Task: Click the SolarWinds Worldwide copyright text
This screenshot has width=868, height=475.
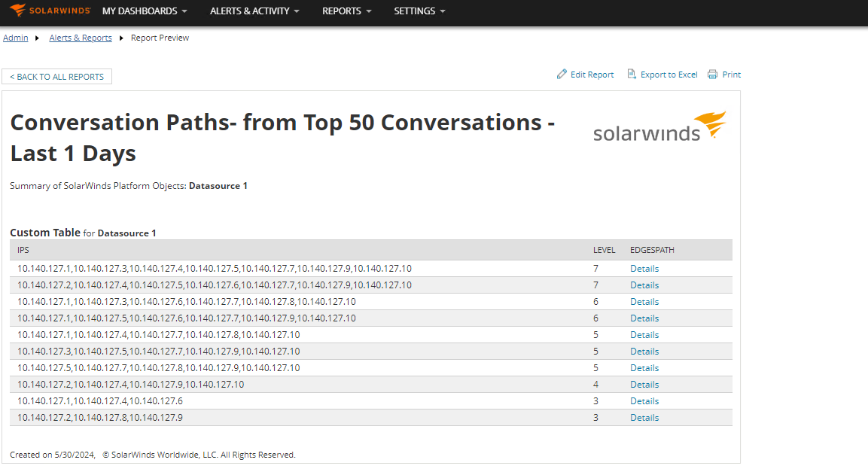Action: (x=199, y=455)
